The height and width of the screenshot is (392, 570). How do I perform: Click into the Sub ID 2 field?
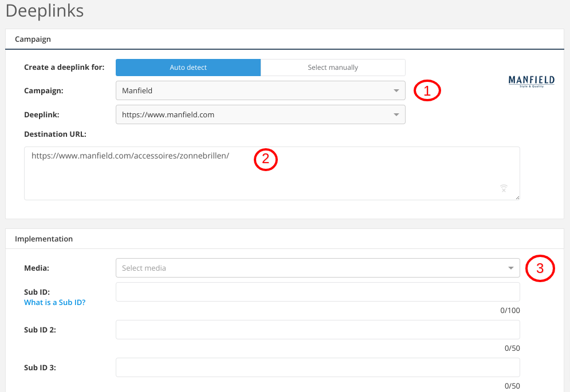317,330
